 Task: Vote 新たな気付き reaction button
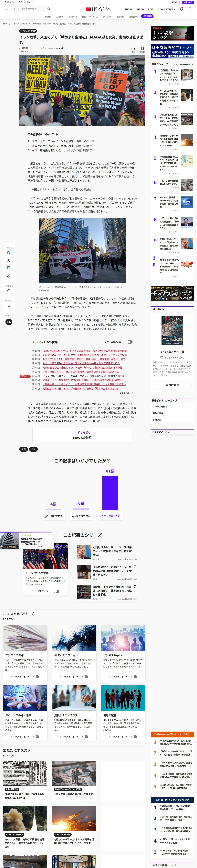click(x=81, y=516)
